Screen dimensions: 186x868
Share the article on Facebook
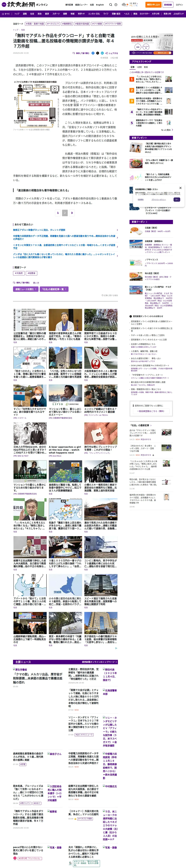93,53
